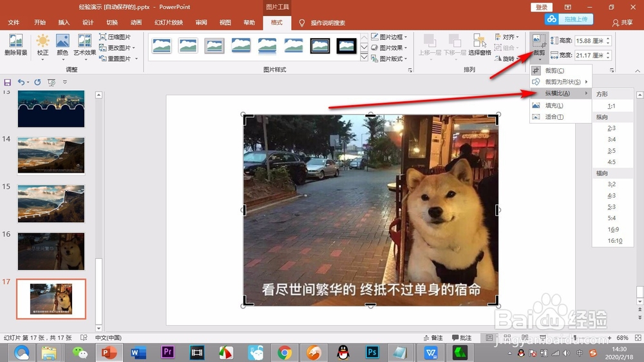Select slide 16 thumbnail with dog
This screenshot has height=362, width=644.
(51, 251)
